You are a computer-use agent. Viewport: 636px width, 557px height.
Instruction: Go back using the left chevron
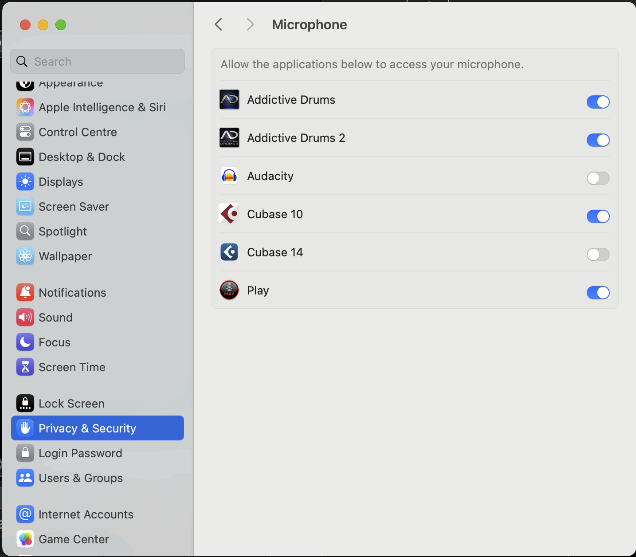[219, 24]
